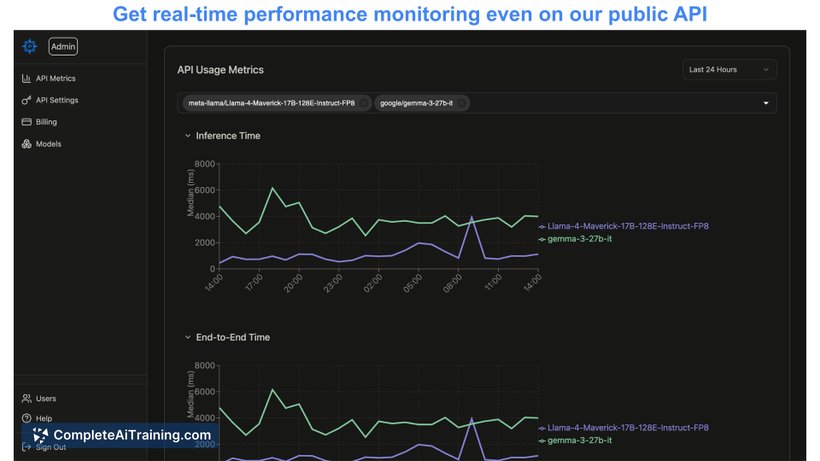The image size is (820, 461).
Task: Click the green peak near 17:00 in Inference chart
Action: click(x=272, y=188)
